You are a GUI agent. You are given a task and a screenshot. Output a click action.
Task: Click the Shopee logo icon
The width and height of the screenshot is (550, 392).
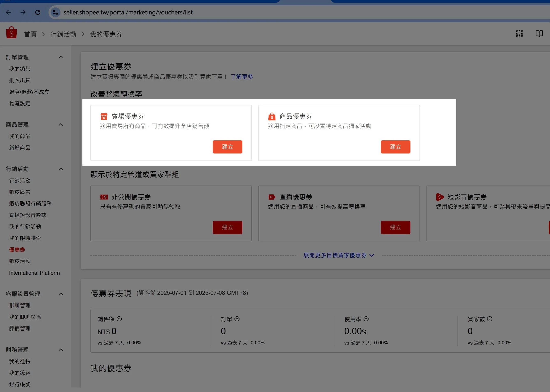(11, 33)
